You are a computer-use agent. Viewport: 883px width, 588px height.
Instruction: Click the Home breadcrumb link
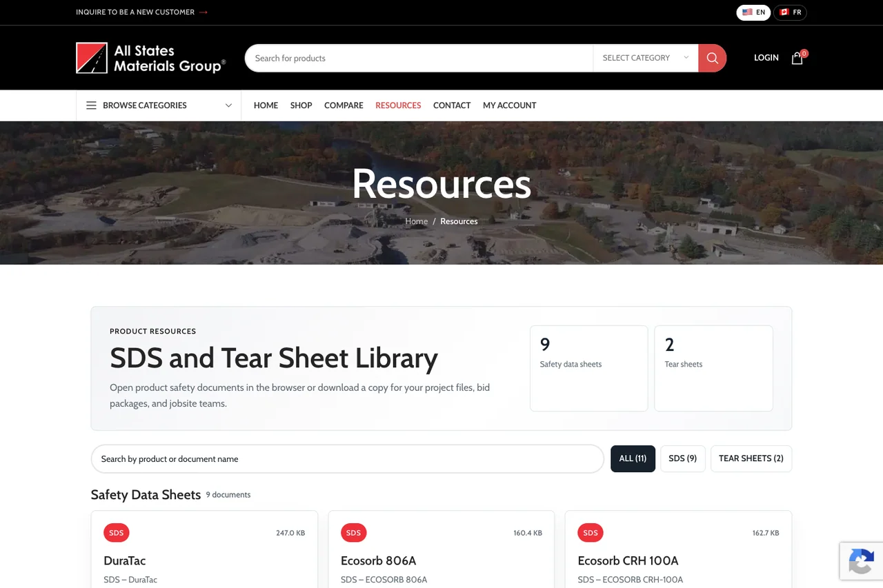[417, 221]
